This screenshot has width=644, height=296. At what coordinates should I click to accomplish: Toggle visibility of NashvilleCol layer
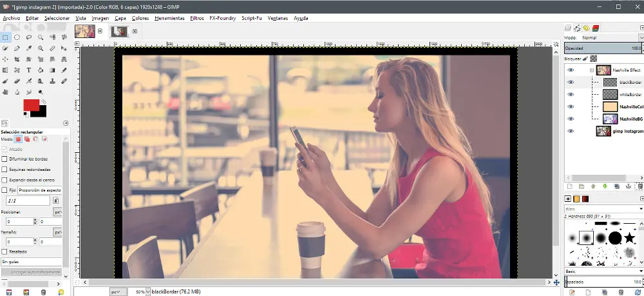click(x=571, y=106)
